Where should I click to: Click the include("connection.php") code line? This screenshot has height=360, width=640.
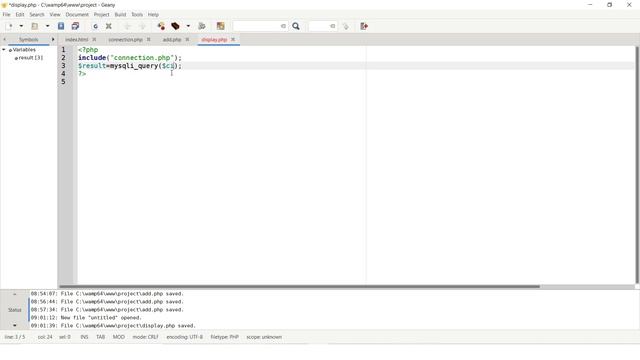130,58
